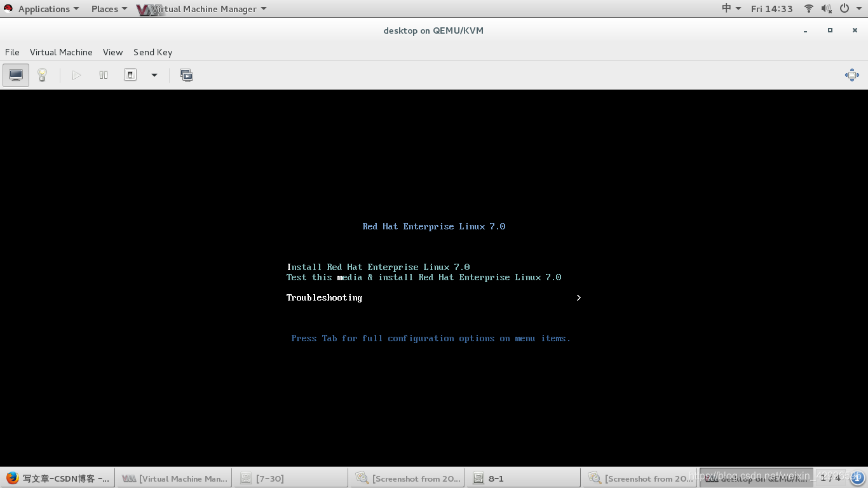The height and width of the screenshot is (488, 868).
Task: Show virtual hardware details lightbulb
Action: coord(42,75)
